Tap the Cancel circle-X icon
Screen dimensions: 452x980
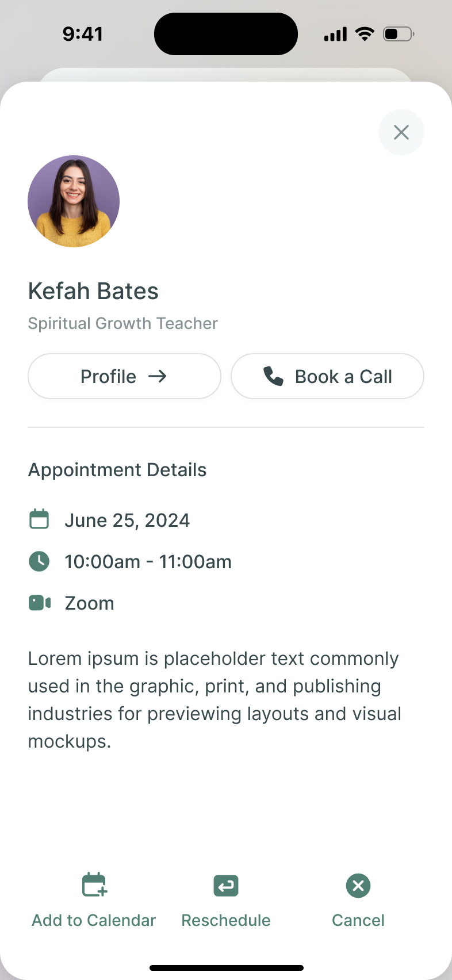point(358,886)
